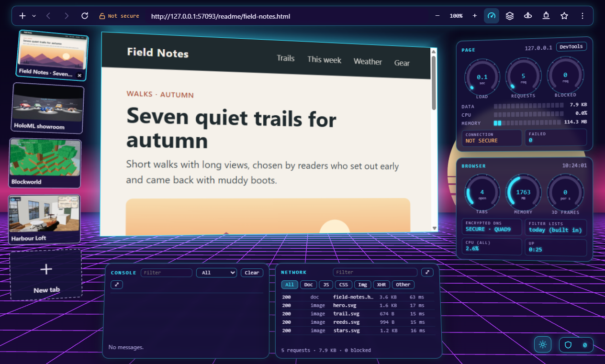Switch to the HoloML showroom tab
Viewport: 605px width, 364px height.
point(48,108)
